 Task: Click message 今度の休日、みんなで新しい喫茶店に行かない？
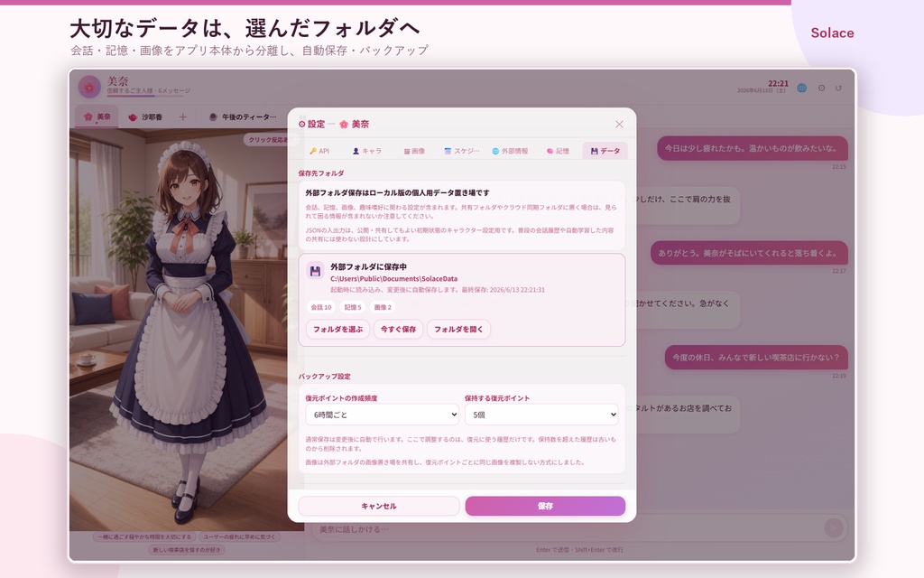(756, 358)
